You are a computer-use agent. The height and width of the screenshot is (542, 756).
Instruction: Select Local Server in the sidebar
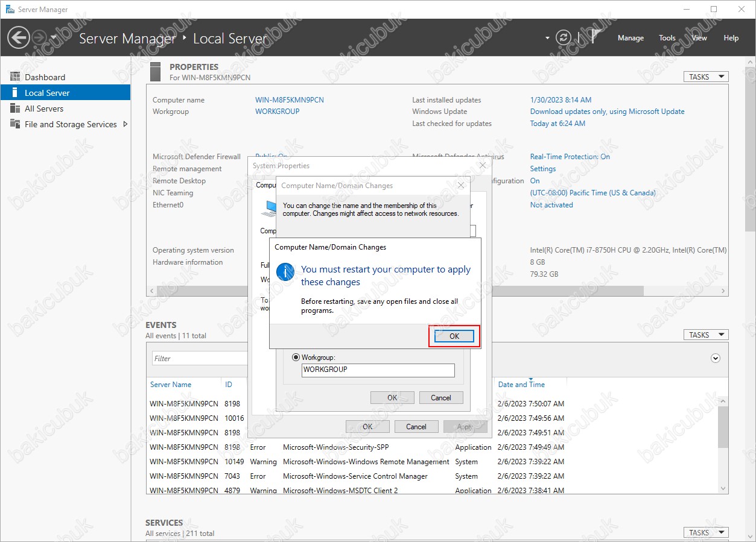(x=65, y=93)
